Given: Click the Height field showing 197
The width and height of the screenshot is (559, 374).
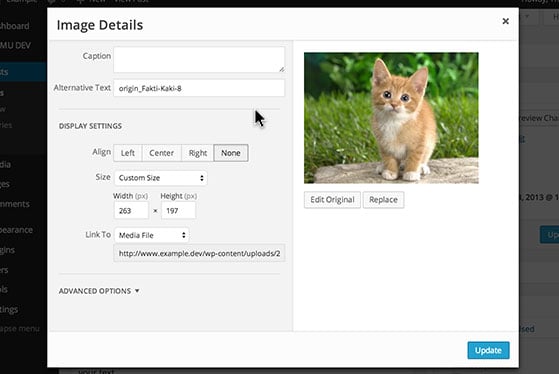Looking at the screenshot, I should click(x=178, y=210).
